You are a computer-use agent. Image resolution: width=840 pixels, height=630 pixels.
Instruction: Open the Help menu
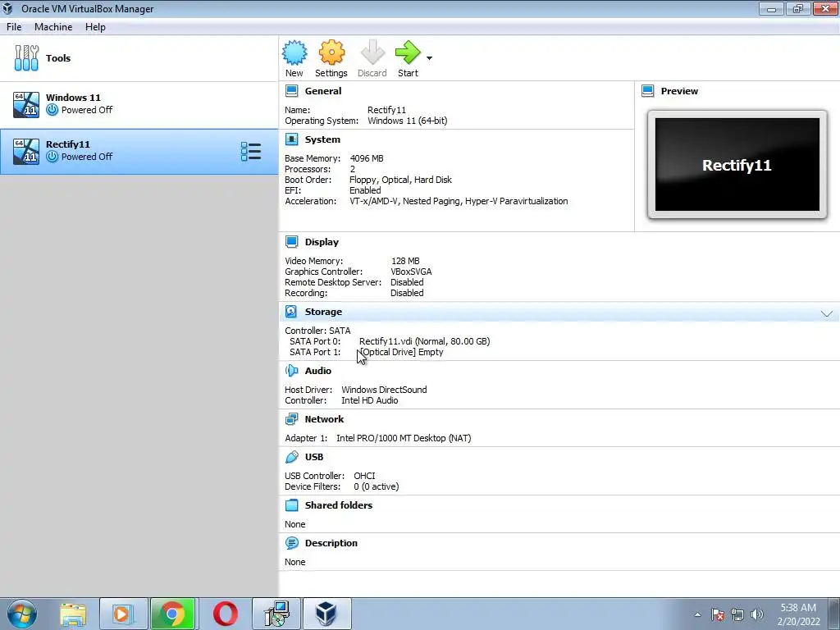[x=95, y=27]
